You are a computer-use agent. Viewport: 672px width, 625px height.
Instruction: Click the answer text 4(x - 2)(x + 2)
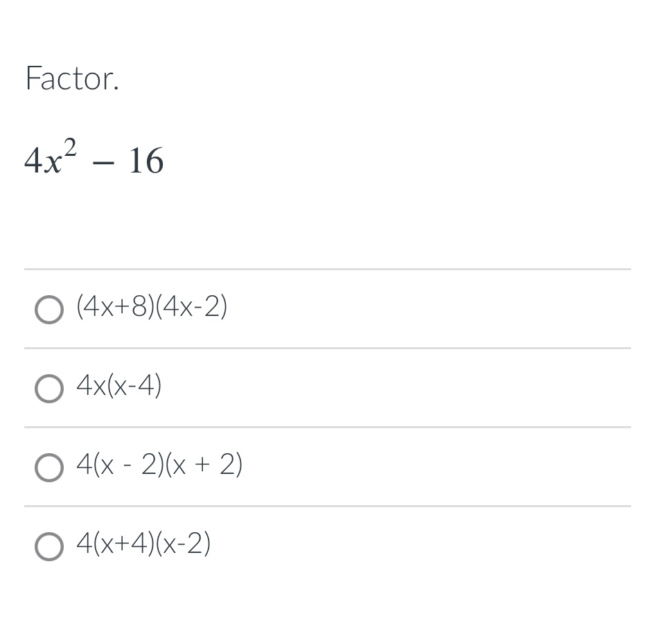159,465
